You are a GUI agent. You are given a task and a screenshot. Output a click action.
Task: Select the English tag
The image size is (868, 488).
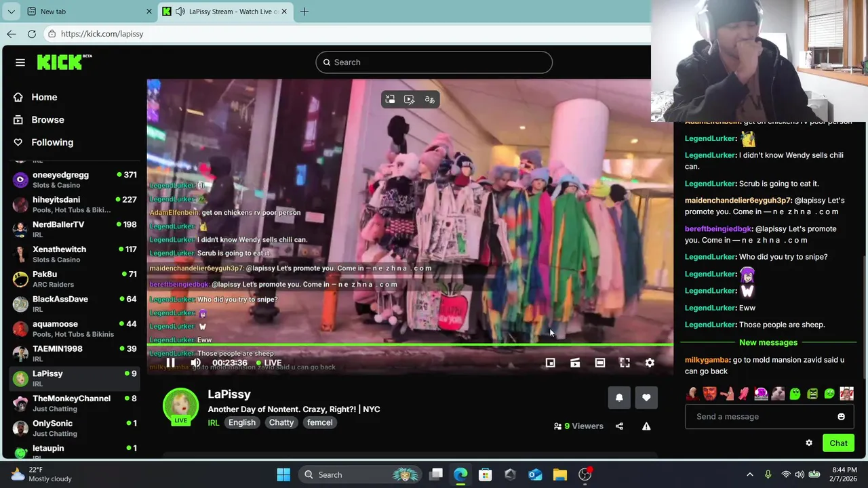pyautogui.click(x=242, y=423)
